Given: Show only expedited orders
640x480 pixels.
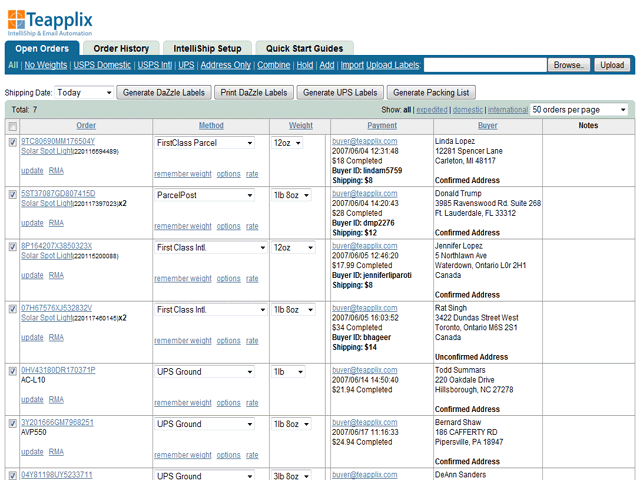Looking at the screenshot, I should [432, 109].
